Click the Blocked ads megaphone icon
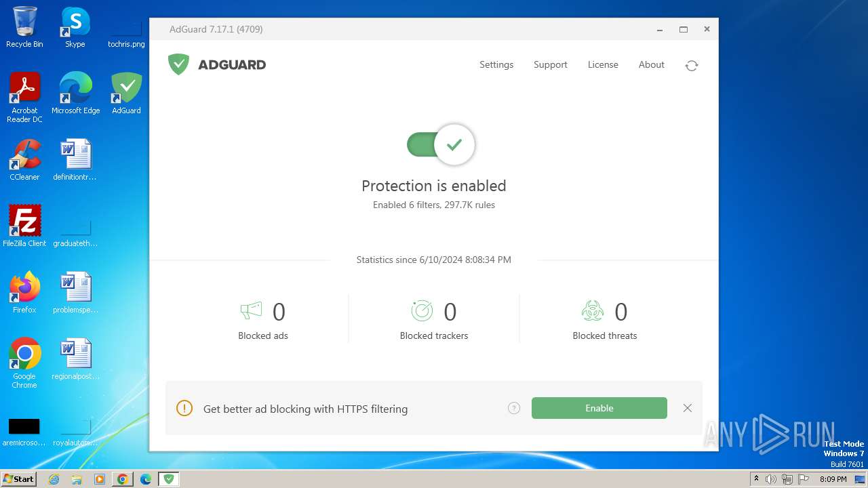The width and height of the screenshot is (868, 488). [251, 311]
